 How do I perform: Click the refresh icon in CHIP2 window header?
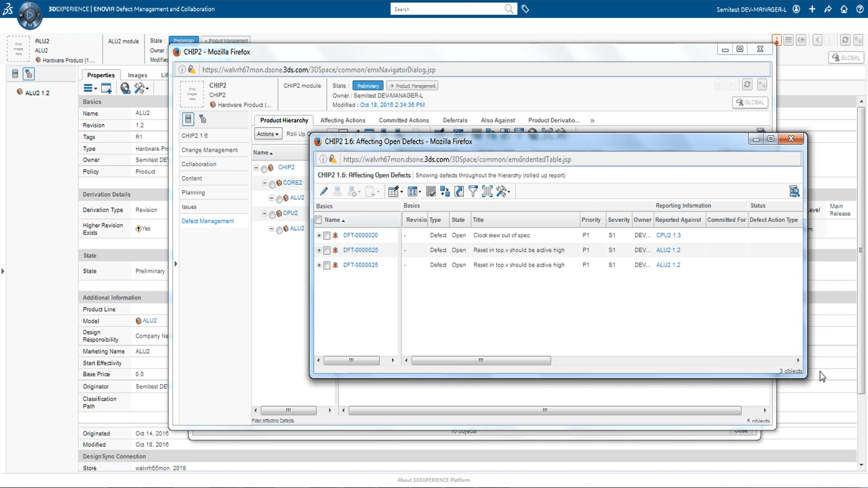point(747,84)
